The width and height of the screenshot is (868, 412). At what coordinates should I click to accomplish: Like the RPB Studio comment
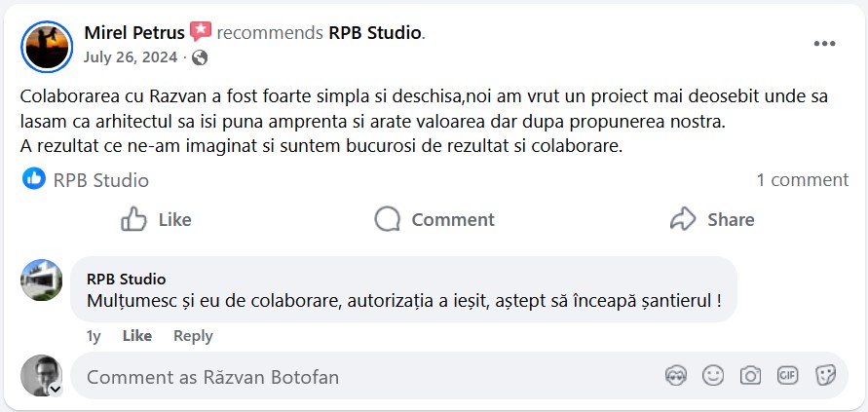click(137, 336)
